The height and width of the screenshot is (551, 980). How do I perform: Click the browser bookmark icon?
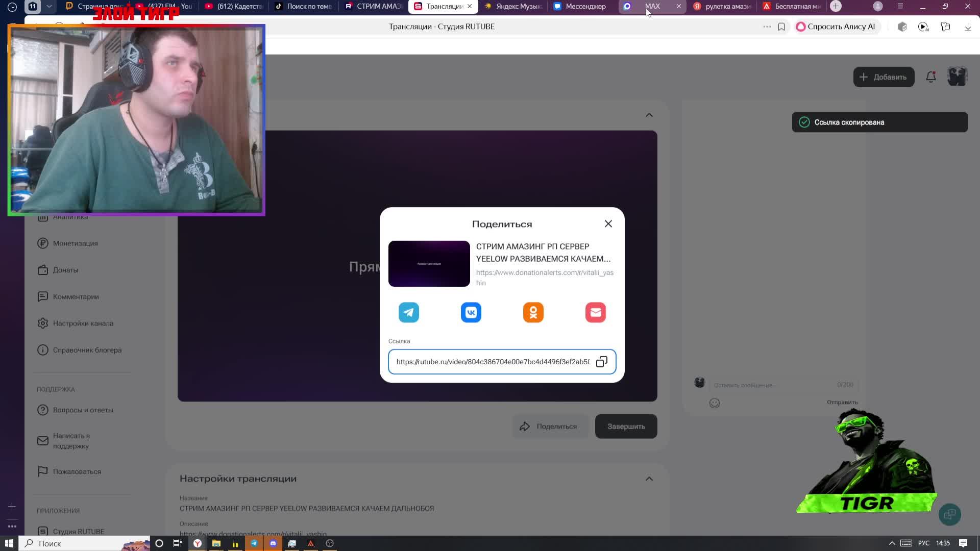tap(781, 27)
